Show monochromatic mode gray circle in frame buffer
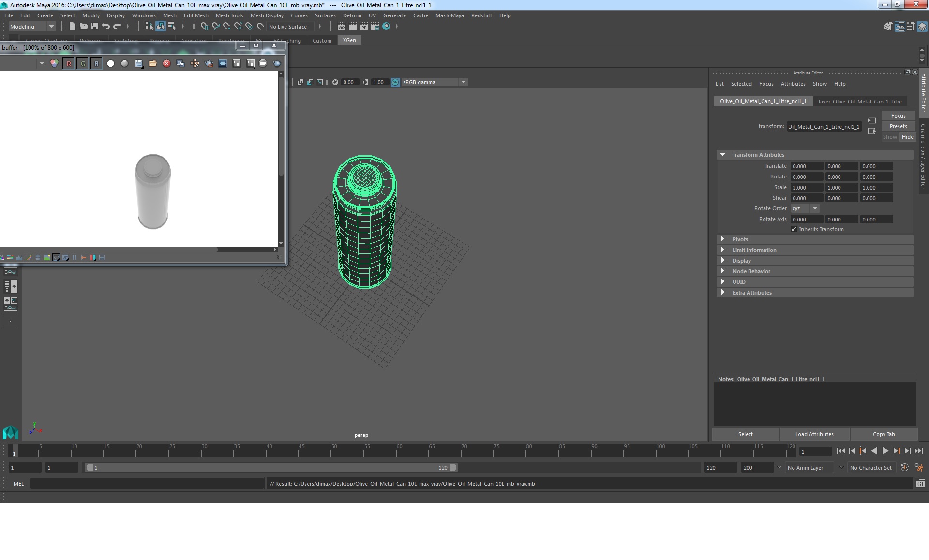This screenshot has height=560, width=929. coord(124,64)
